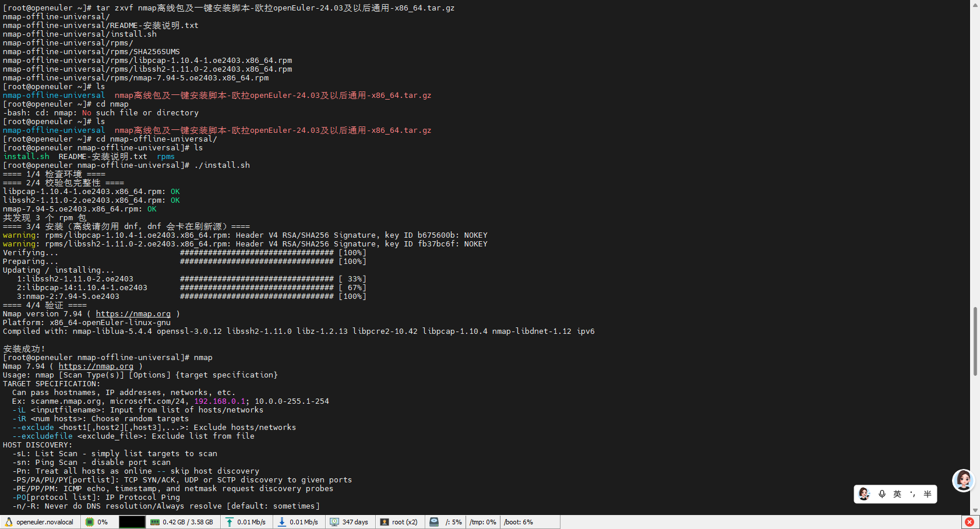
Task: Click the vertical scrollbar thumb
Action: [975, 341]
